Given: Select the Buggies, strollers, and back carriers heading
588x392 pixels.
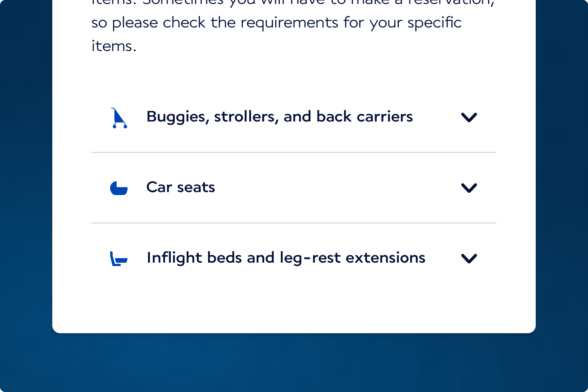Looking at the screenshot, I should pyautogui.click(x=280, y=117).
